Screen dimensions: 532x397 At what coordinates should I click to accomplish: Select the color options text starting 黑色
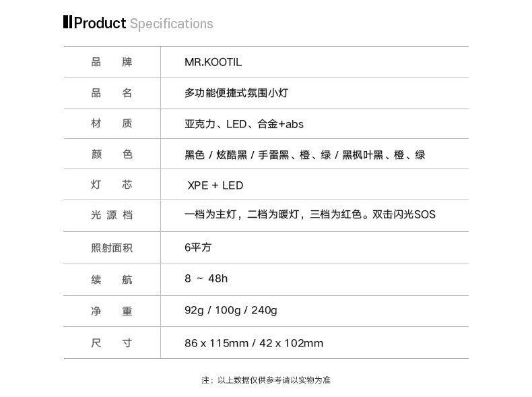click(x=305, y=155)
